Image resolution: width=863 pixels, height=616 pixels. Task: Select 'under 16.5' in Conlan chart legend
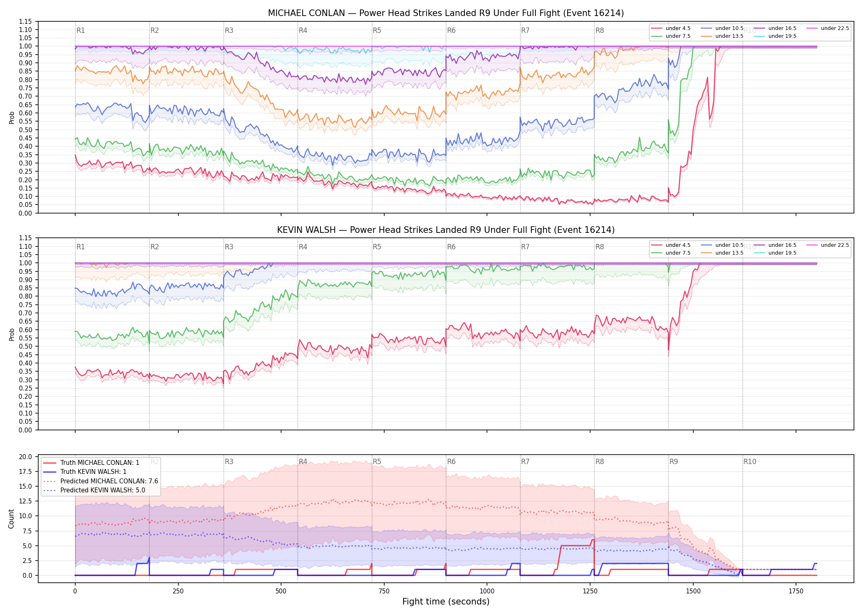pos(775,28)
